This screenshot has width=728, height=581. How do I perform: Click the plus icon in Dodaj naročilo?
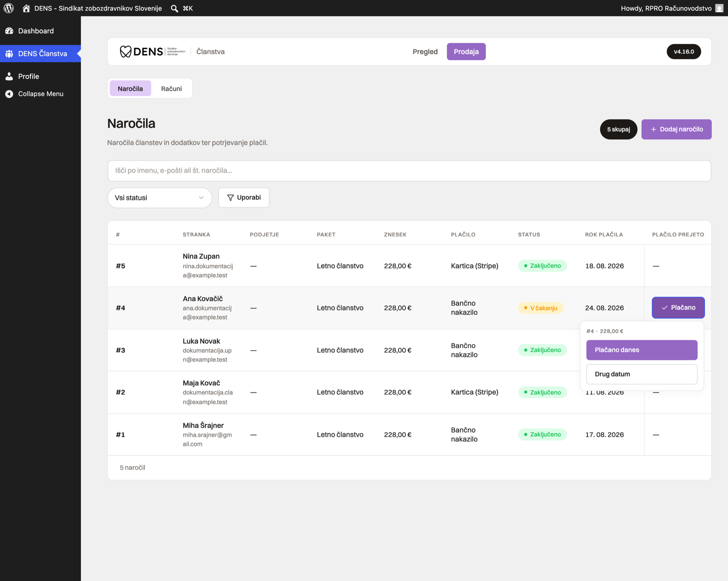coord(653,129)
